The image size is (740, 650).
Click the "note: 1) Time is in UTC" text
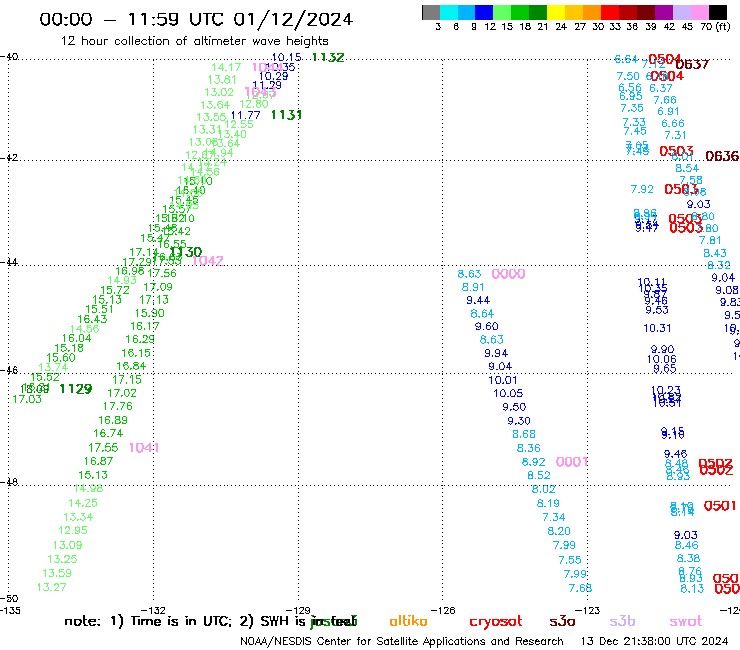tap(148, 621)
